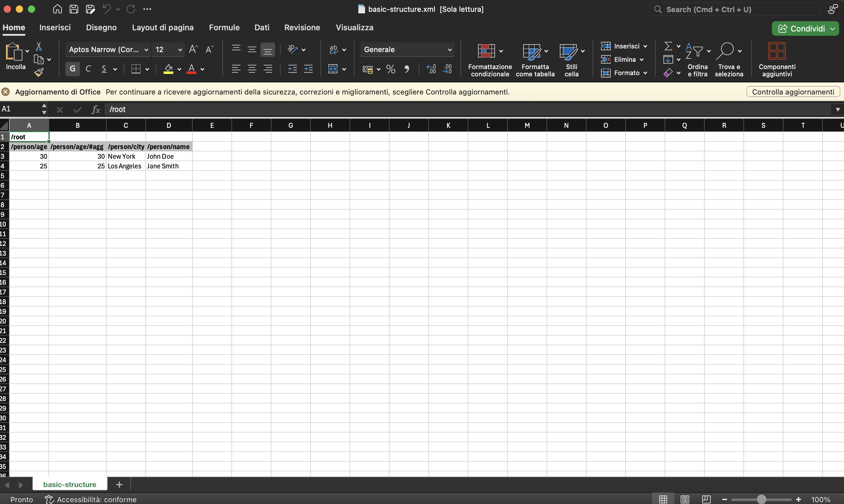Apply yellow fill color swatch

[168, 69]
